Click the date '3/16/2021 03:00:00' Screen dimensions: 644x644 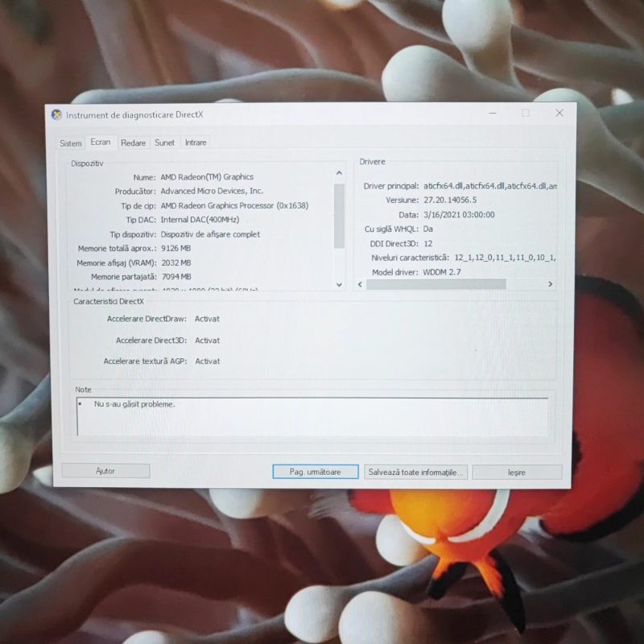[x=459, y=214]
